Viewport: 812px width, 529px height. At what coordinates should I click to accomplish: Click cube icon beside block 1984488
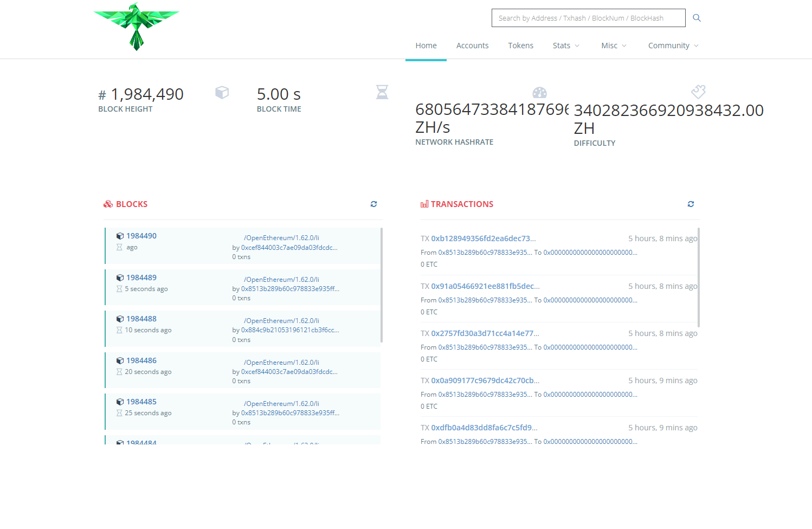point(120,319)
